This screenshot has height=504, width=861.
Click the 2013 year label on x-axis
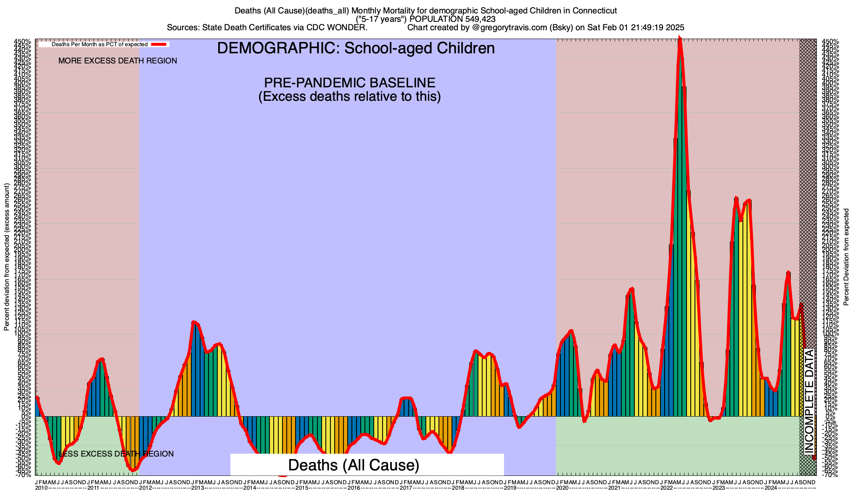[198, 488]
